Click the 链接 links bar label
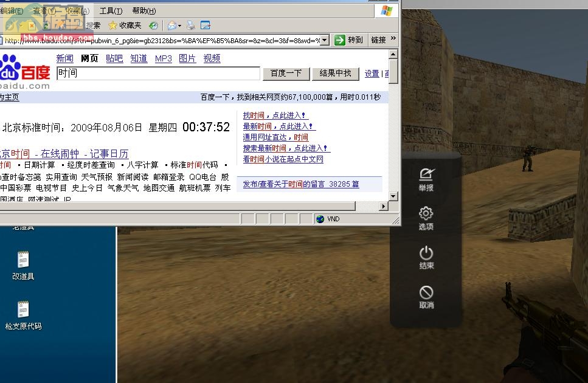Screen dimensions: 588x383 [x=378, y=40]
